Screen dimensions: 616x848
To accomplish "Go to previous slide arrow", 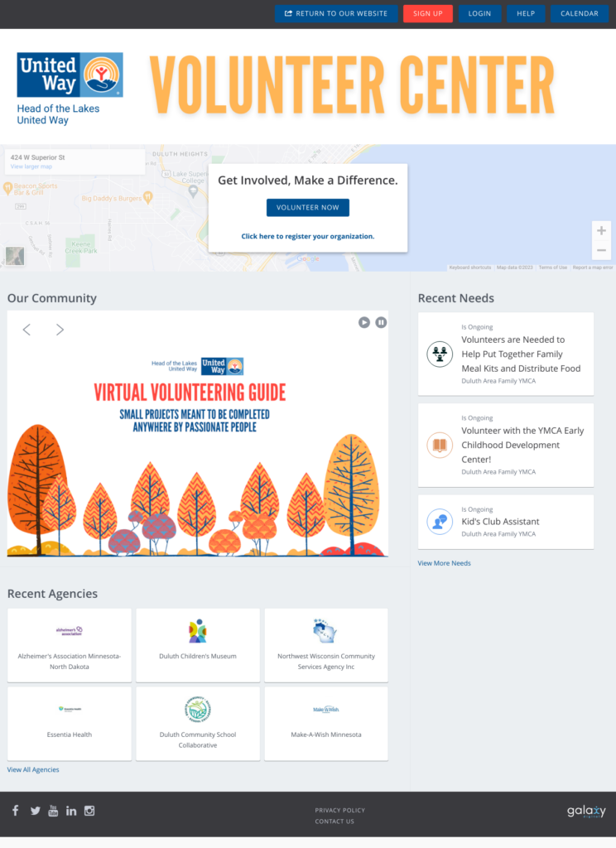I will (x=26, y=330).
